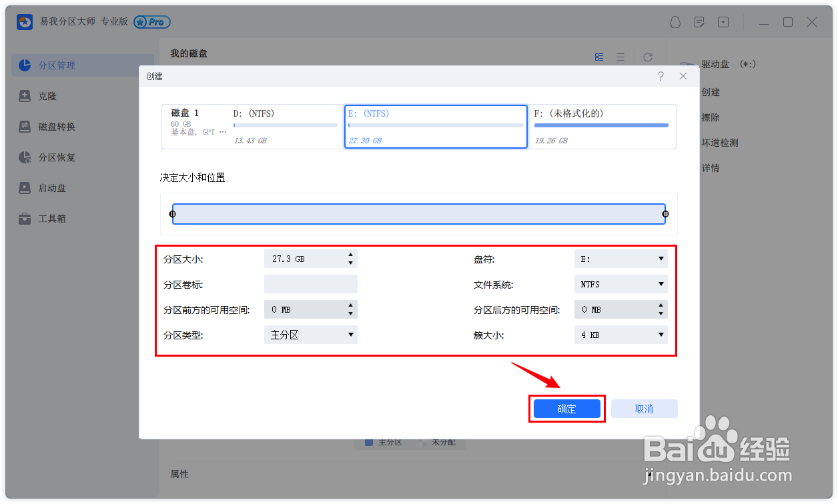Click the 磁盘 1 disk label
The height and width of the screenshot is (504, 838).
185,113
